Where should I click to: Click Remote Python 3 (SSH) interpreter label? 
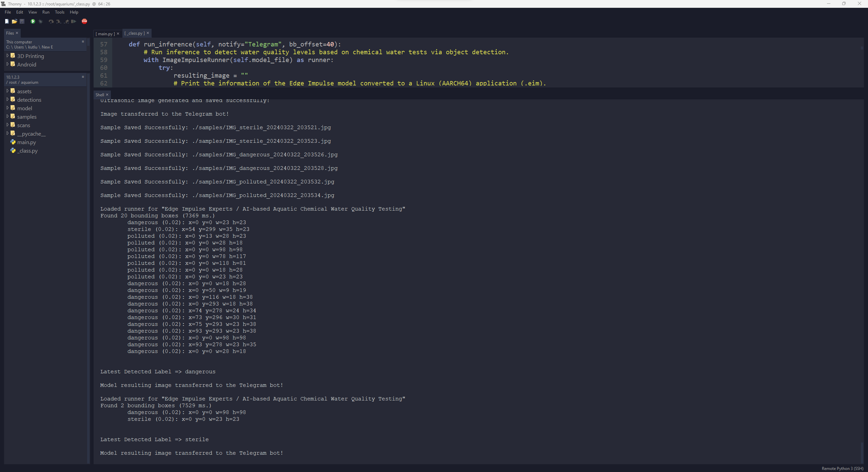[842, 468]
